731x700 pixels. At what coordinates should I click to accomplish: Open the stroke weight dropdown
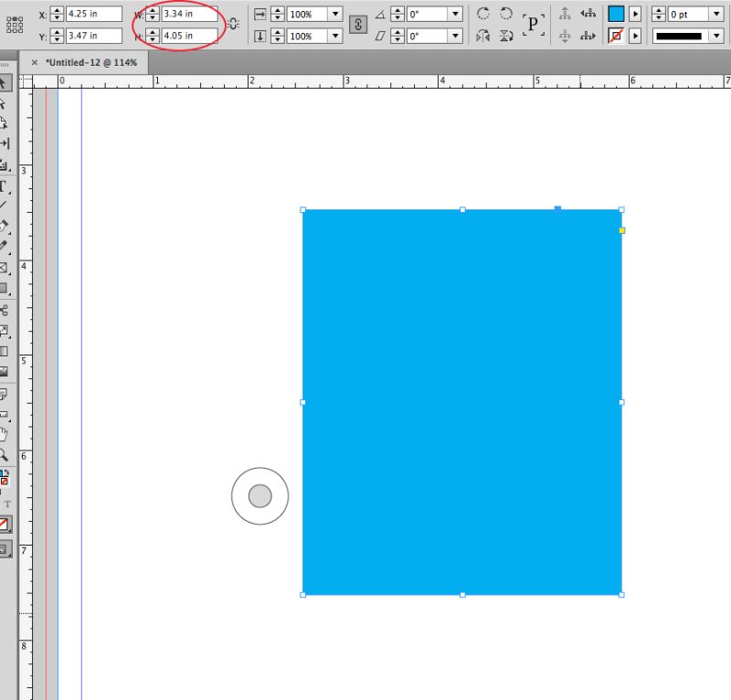[715, 14]
